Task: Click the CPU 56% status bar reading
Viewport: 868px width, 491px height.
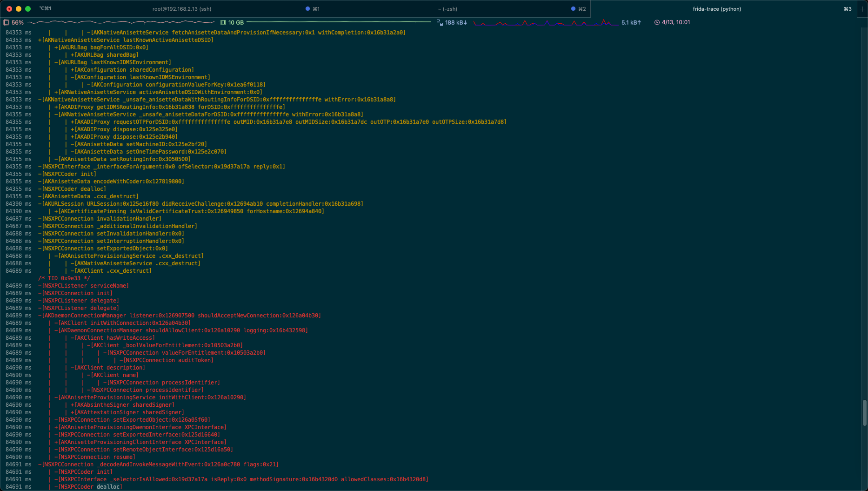Action: click(x=18, y=22)
